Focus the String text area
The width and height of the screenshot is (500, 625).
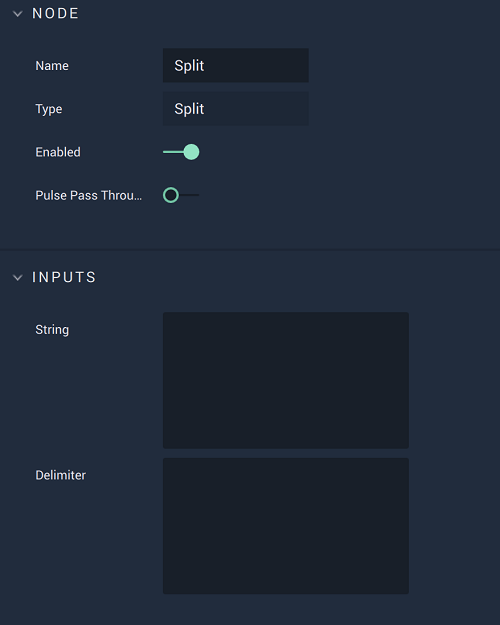click(x=286, y=380)
